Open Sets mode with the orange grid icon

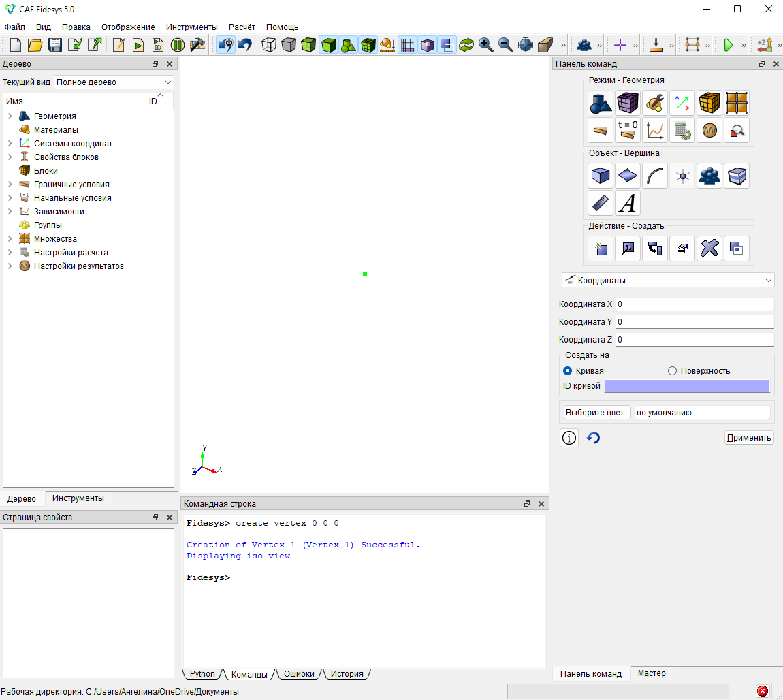[737, 103]
